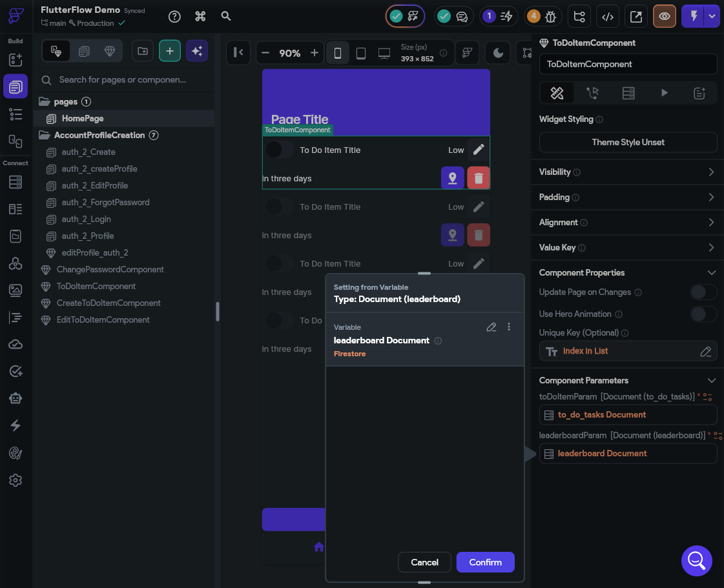The image size is (724, 588).
Task: Open three-dot menu for variable
Action: click(x=509, y=327)
